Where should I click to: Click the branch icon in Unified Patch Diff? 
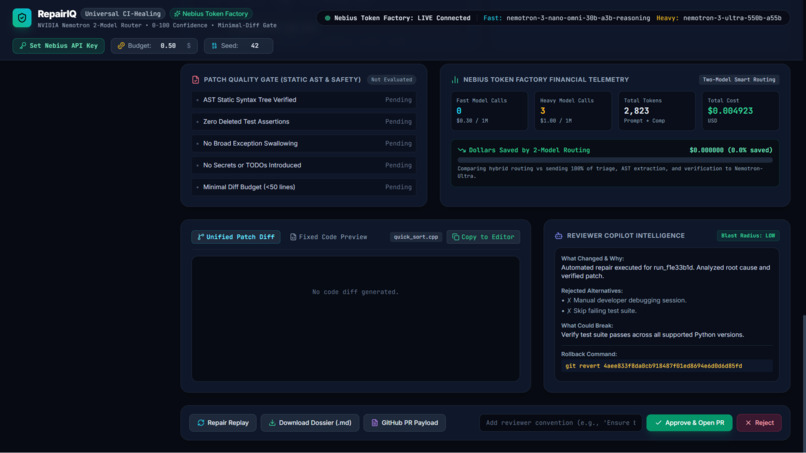pyautogui.click(x=200, y=237)
